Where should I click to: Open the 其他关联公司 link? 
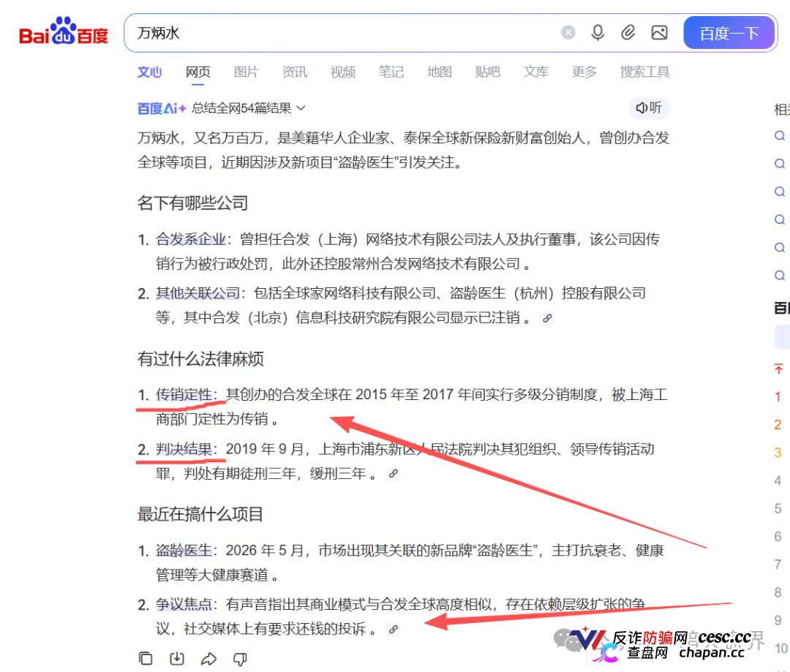[197, 293]
